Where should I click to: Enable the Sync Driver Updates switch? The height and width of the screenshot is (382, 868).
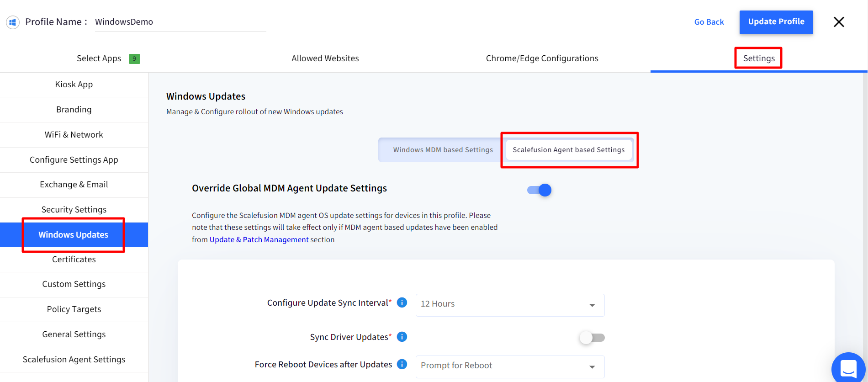click(x=592, y=338)
